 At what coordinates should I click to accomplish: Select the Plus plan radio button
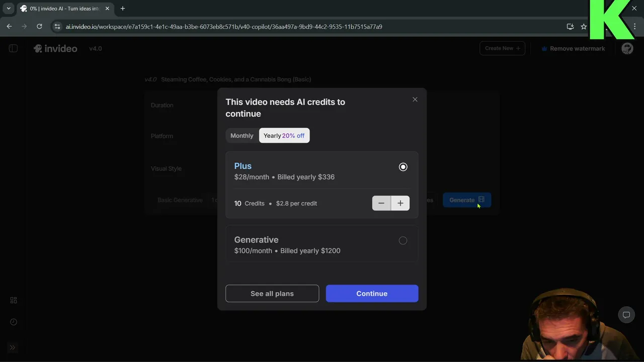(403, 167)
